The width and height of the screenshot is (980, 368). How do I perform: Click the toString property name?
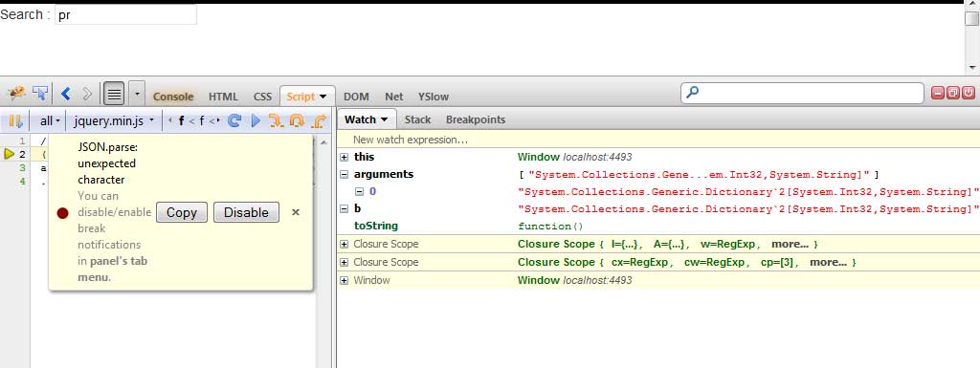pyautogui.click(x=376, y=226)
